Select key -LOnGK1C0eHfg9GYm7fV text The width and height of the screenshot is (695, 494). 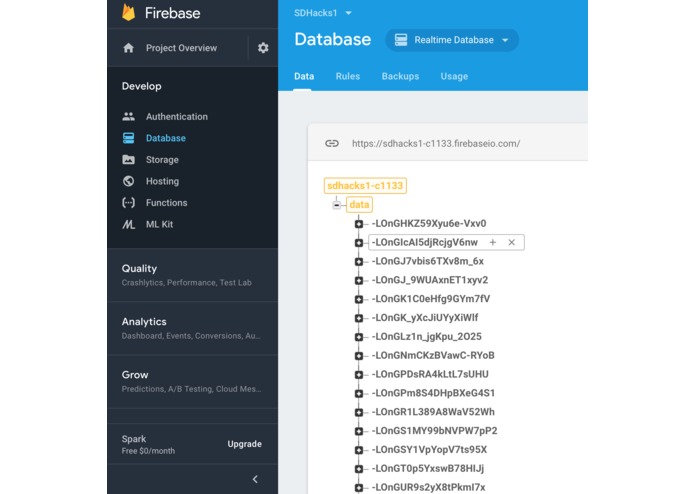pos(431,299)
